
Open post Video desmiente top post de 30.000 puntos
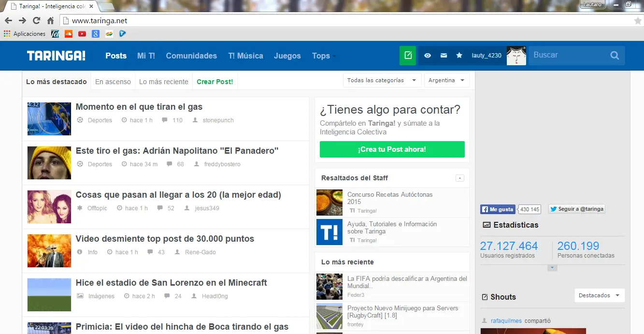click(x=165, y=239)
